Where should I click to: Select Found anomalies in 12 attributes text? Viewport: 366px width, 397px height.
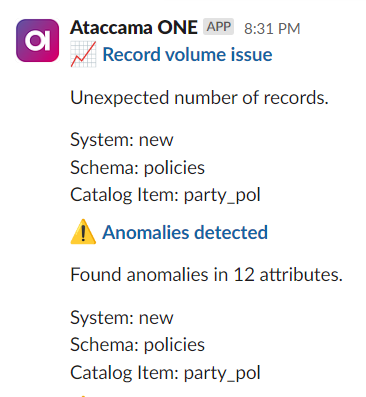tap(206, 275)
